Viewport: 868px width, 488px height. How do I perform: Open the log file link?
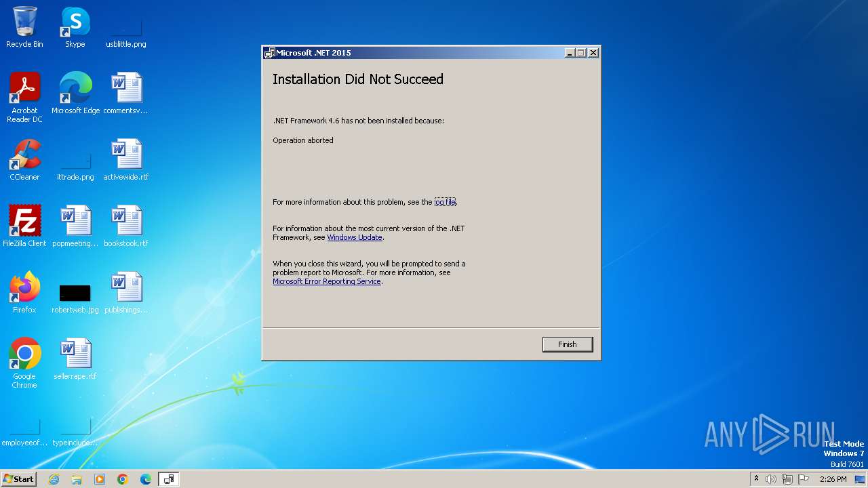[445, 202]
